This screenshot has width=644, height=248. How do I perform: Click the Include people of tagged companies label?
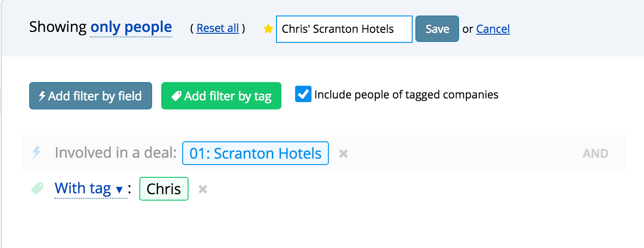[406, 95]
